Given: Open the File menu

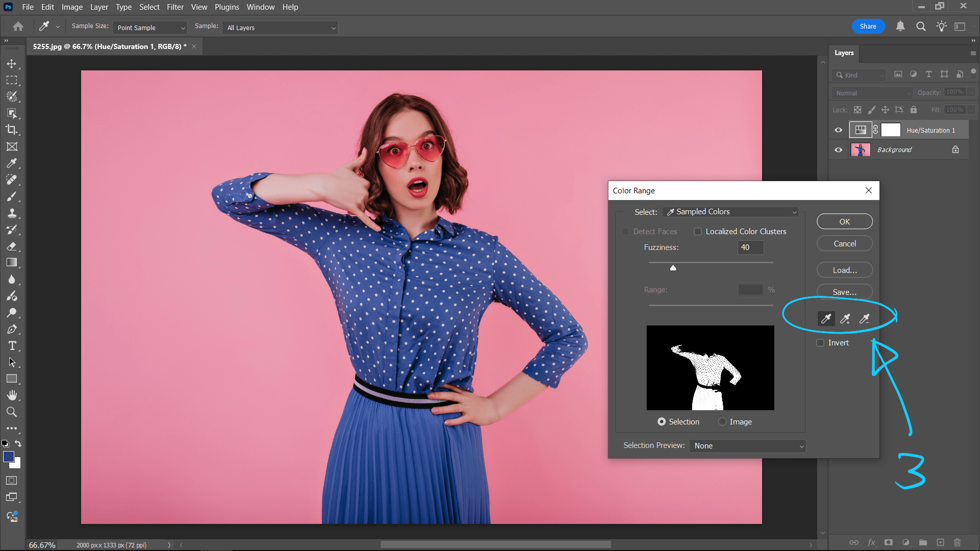Looking at the screenshot, I should click(x=28, y=7).
